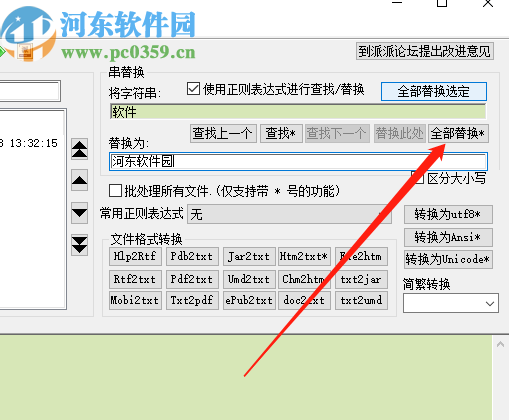Click the Txt2pdf conversion button
The image size is (509, 420).
(192, 300)
